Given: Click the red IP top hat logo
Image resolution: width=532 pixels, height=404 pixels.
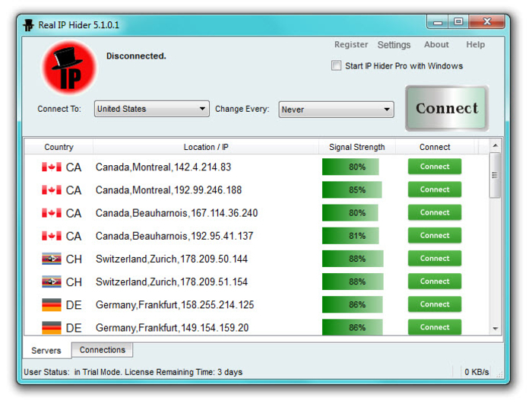Looking at the screenshot, I should [69, 67].
